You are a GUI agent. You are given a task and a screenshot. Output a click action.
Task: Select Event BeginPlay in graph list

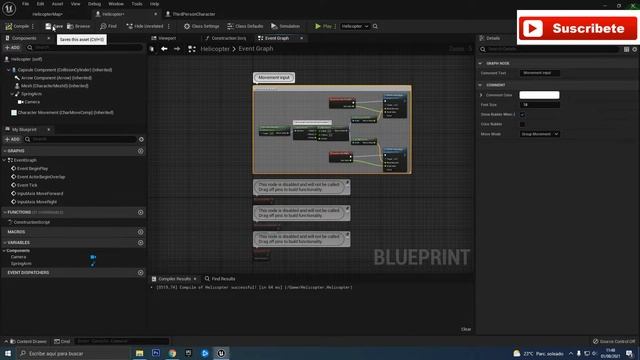[32, 169]
